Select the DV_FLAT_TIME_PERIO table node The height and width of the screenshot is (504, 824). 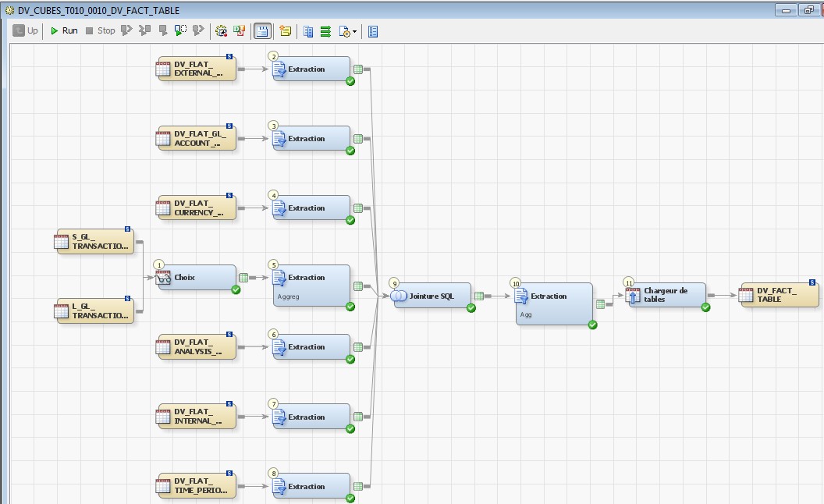(x=196, y=486)
